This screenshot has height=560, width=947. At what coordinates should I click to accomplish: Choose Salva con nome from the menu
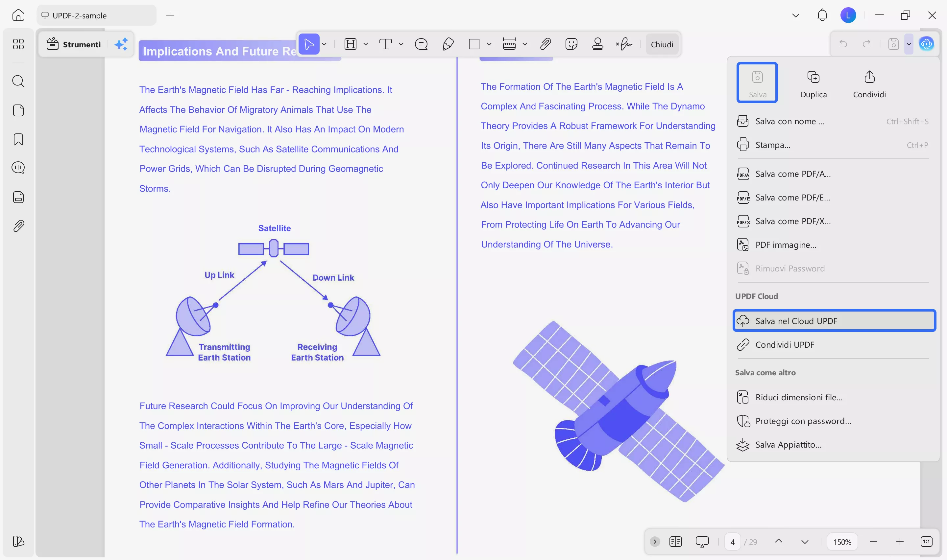point(833,122)
